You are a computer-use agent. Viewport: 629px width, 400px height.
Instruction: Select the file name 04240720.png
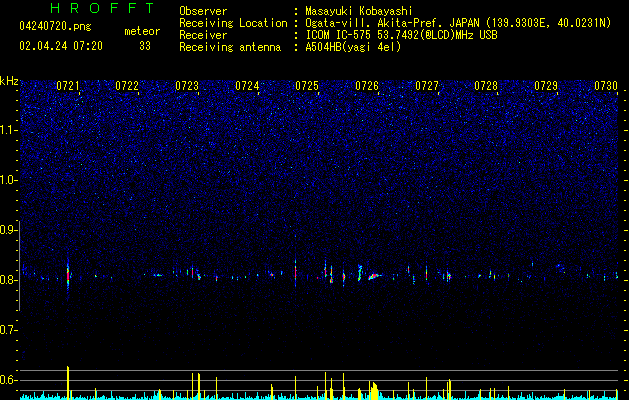pos(55,27)
